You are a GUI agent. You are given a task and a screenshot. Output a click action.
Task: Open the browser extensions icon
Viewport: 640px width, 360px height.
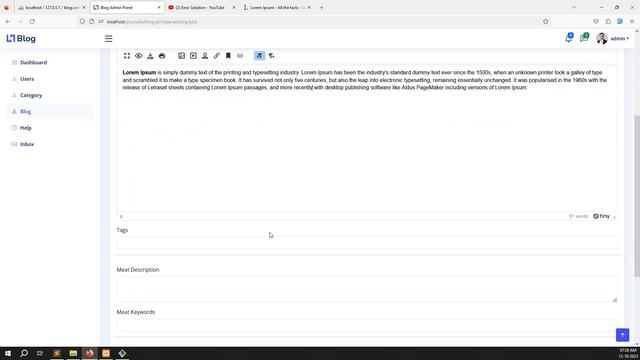click(x=608, y=21)
